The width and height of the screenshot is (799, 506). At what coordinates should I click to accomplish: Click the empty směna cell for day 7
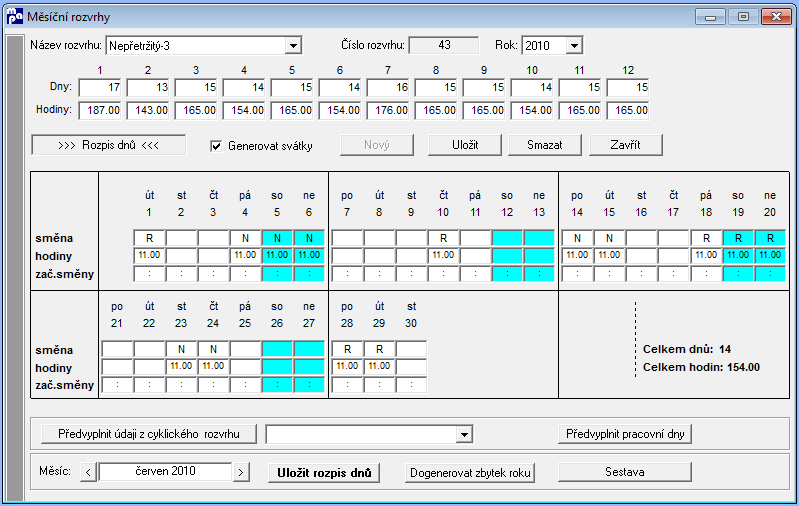coord(348,238)
